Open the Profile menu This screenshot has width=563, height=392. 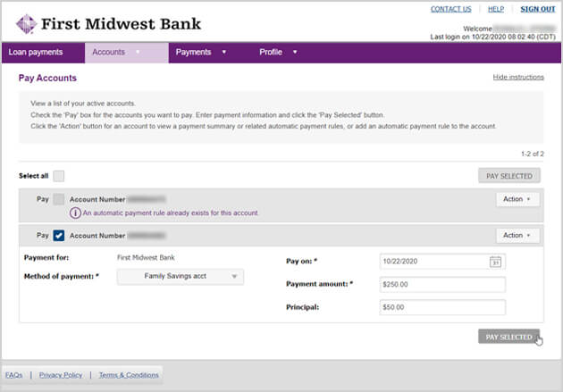pos(278,53)
